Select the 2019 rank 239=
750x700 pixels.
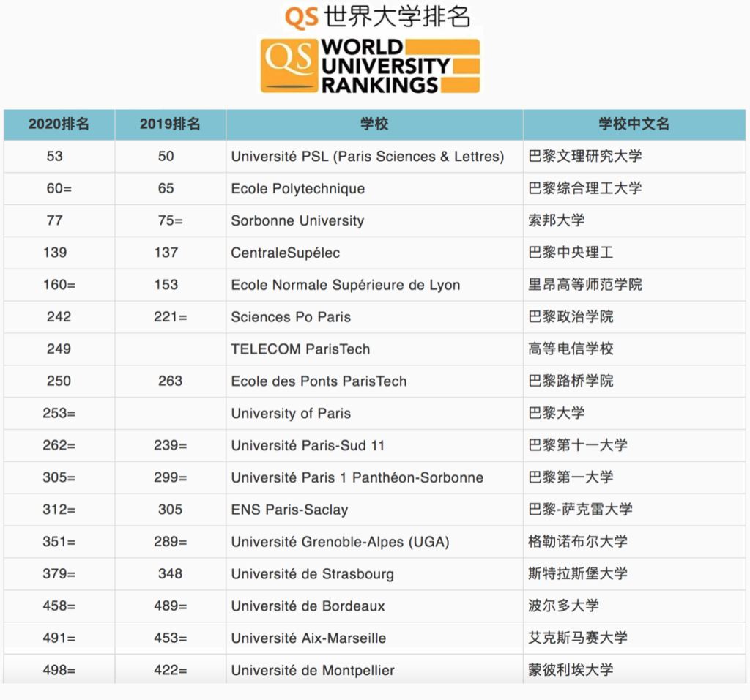coord(170,445)
